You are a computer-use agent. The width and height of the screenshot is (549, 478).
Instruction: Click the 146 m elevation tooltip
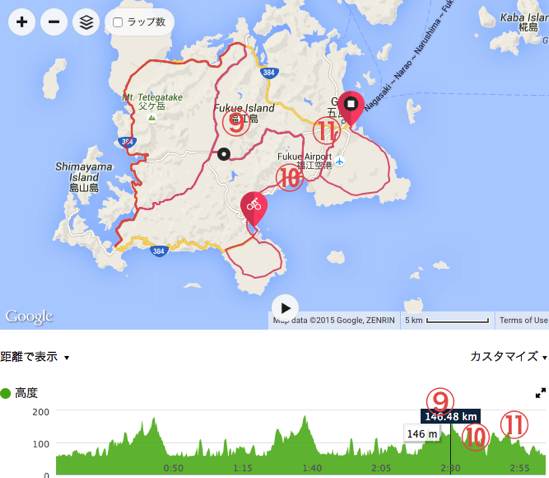click(422, 434)
